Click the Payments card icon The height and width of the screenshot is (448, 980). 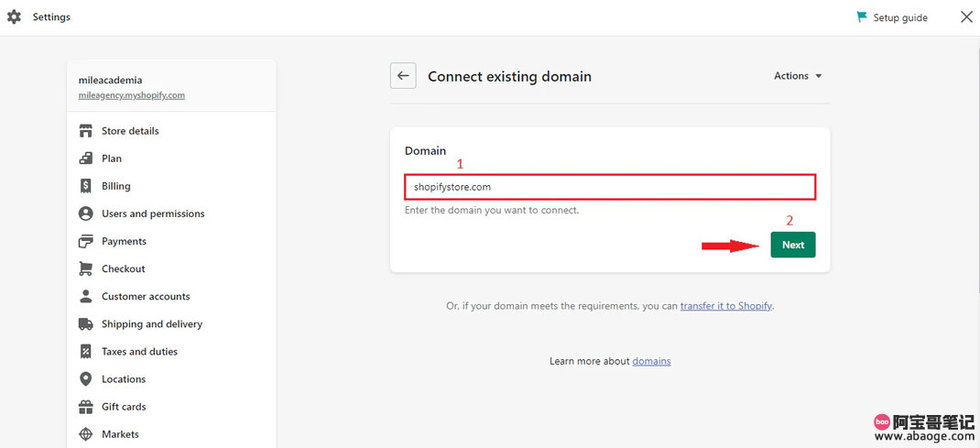85,241
